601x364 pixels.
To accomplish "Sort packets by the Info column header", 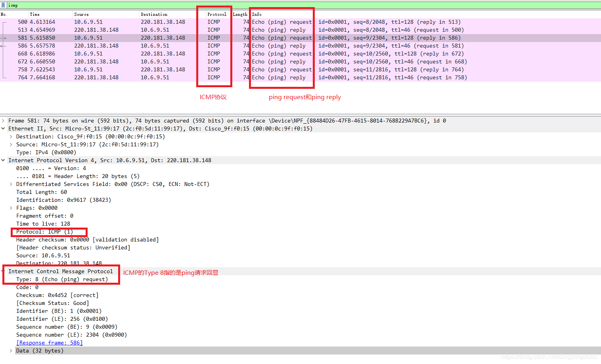I will pyautogui.click(x=257, y=14).
